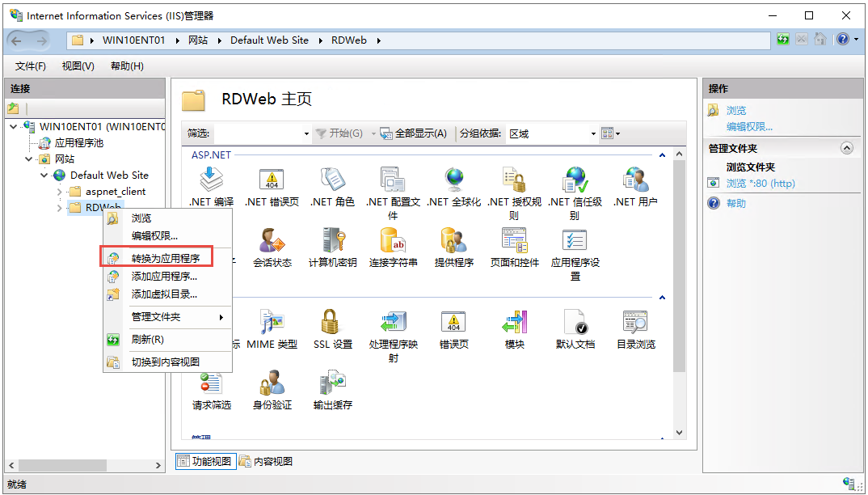This screenshot has width=868, height=495.
Task: Click 浏览 link in 操作 pane
Action: (x=735, y=110)
